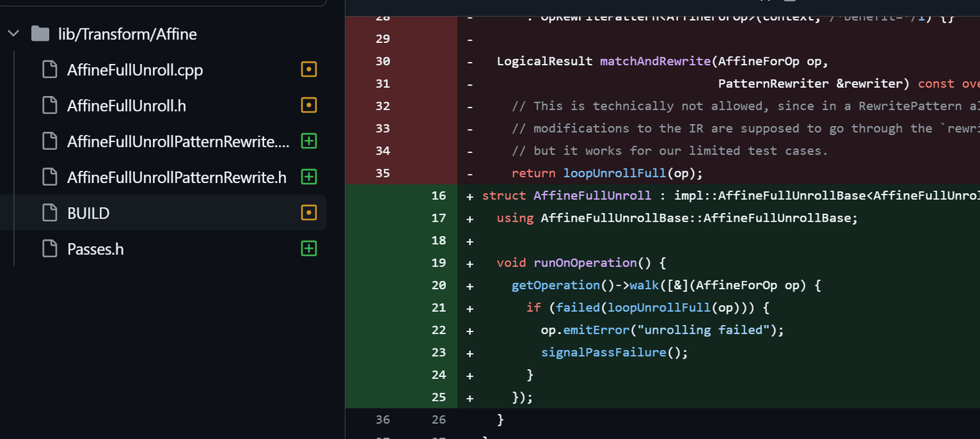Click deleted line number 35 in diff
The width and height of the screenshot is (980, 439).
[x=382, y=173]
